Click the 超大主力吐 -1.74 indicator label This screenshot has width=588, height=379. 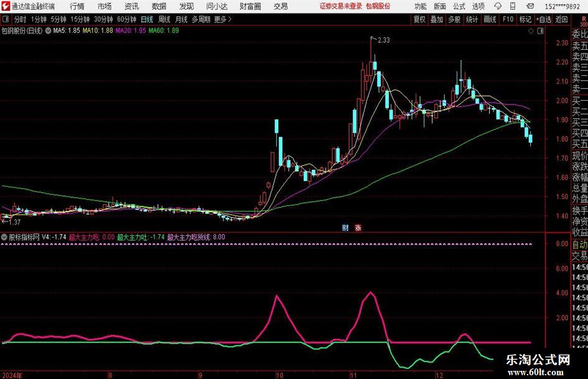[x=141, y=237]
